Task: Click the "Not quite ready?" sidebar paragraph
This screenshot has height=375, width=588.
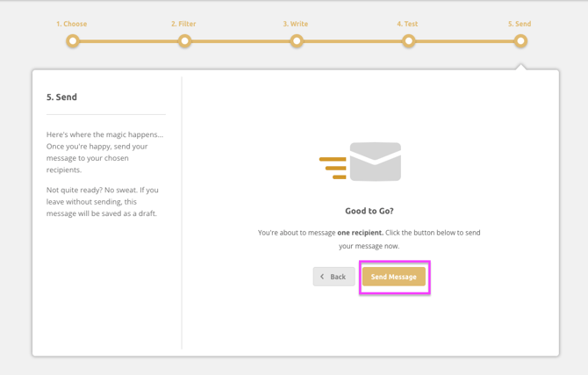Action: [x=103, y=201]
